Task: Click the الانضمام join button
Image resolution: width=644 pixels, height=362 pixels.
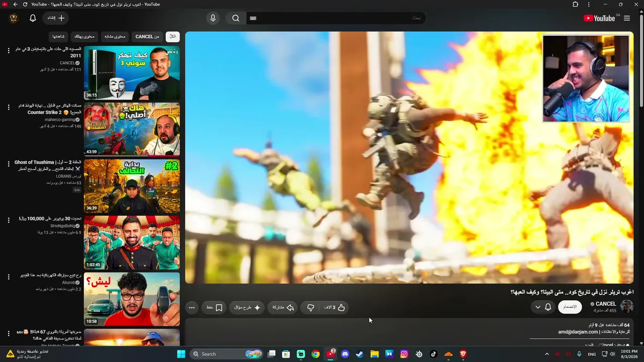Action: pos(570,307)
